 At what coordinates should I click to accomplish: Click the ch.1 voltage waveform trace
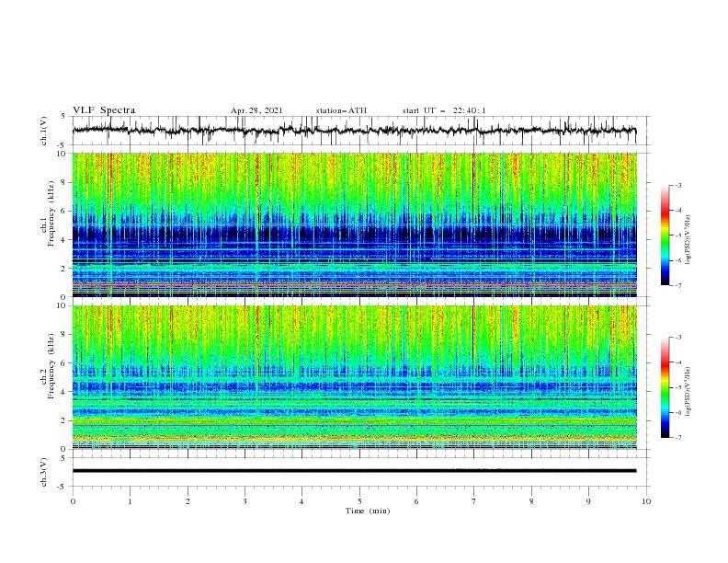tap(354, 131)
